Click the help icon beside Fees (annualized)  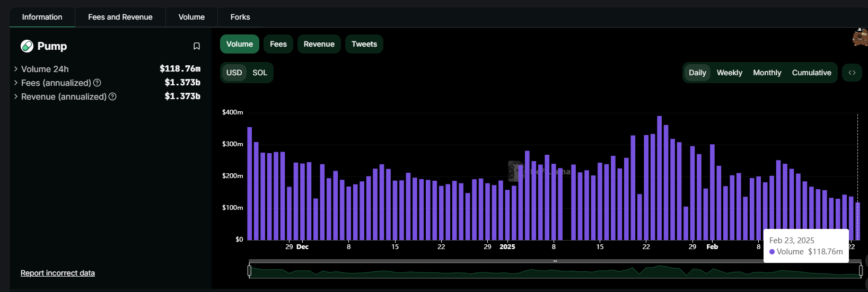(x=97, y=83)
